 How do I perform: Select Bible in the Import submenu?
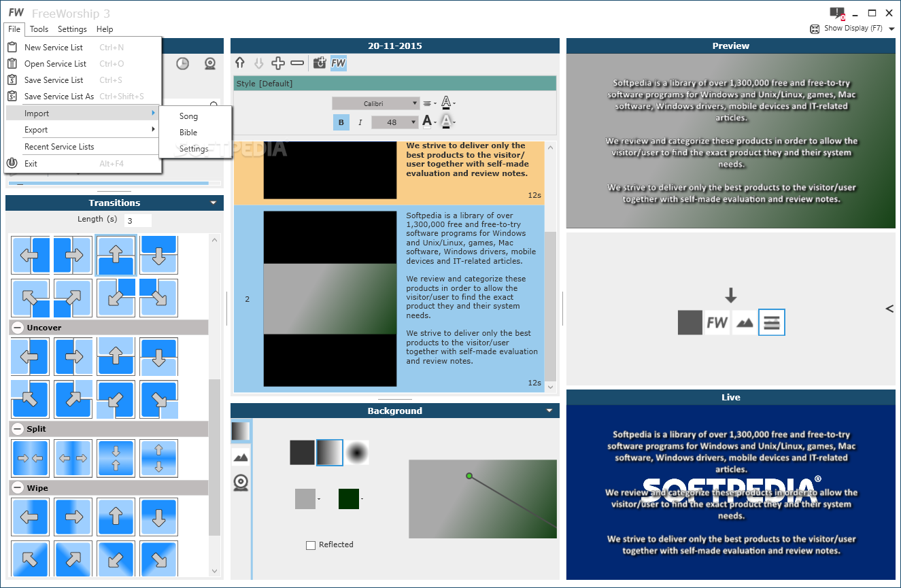[x=195, y=133]
